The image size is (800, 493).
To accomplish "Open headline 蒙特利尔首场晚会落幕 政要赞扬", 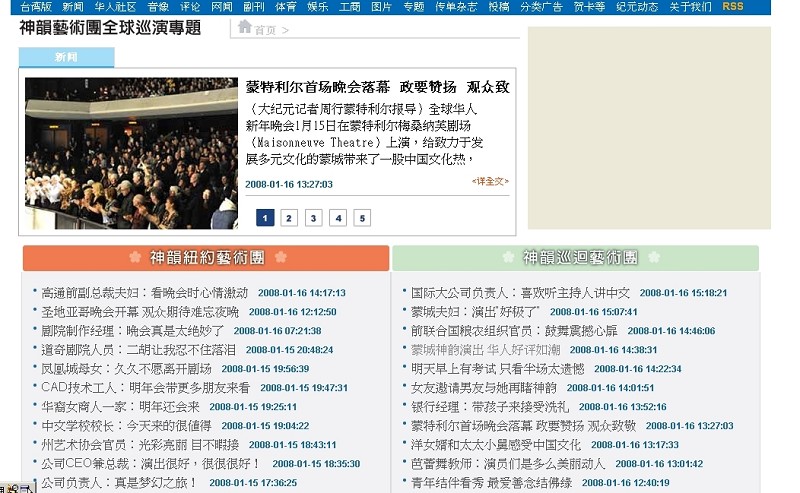I will pos(377,87).
